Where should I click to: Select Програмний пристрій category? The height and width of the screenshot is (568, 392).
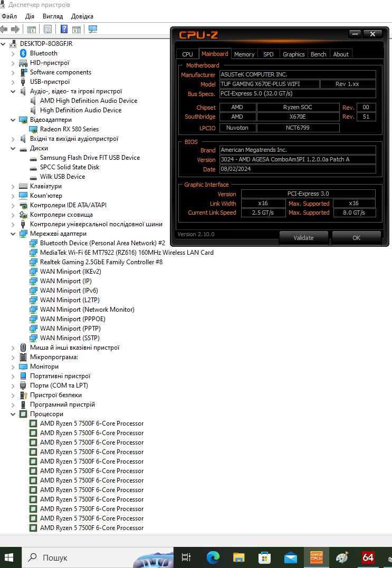point(62,405)
